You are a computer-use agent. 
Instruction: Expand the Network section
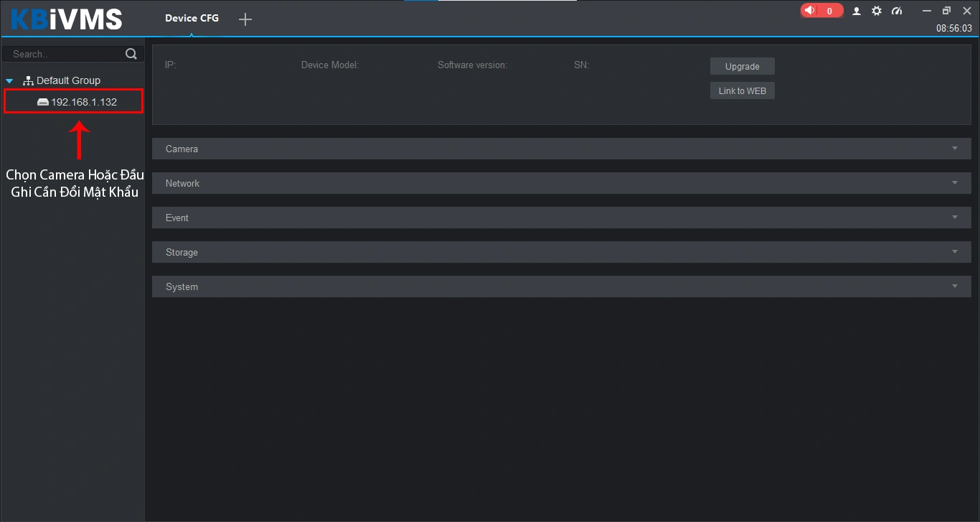coord(561,183)
